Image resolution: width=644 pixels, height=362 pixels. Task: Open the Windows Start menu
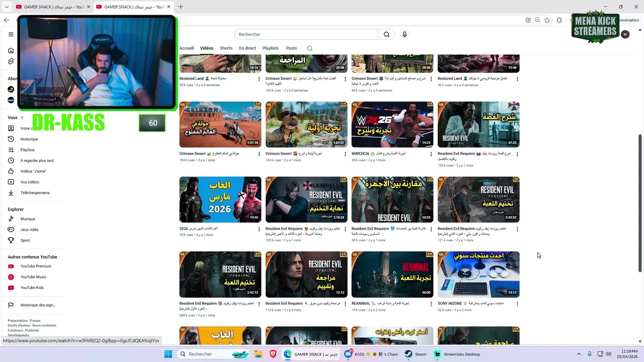pyautogui.click(x=168, y=354)
